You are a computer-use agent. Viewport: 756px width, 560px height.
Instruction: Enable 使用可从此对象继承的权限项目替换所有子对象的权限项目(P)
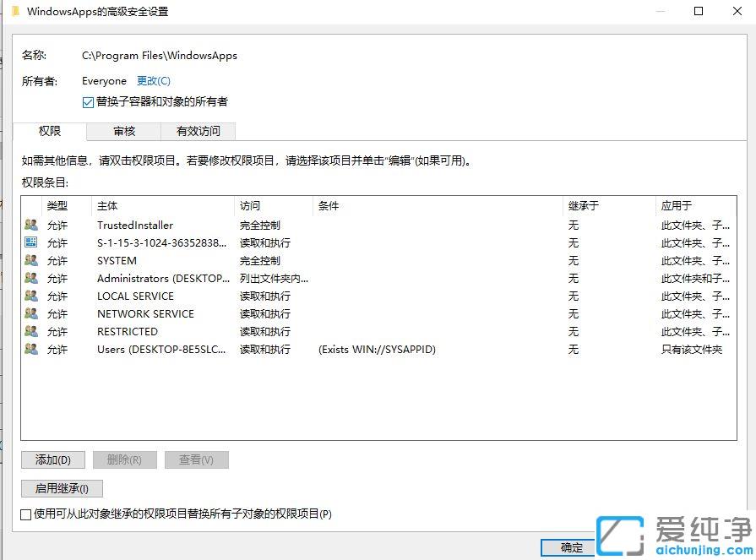click(26, 514)
